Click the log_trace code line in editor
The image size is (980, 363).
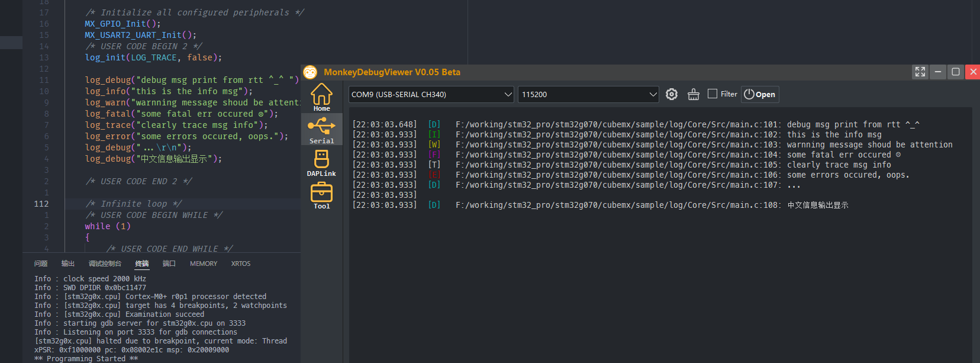point(176,125)
